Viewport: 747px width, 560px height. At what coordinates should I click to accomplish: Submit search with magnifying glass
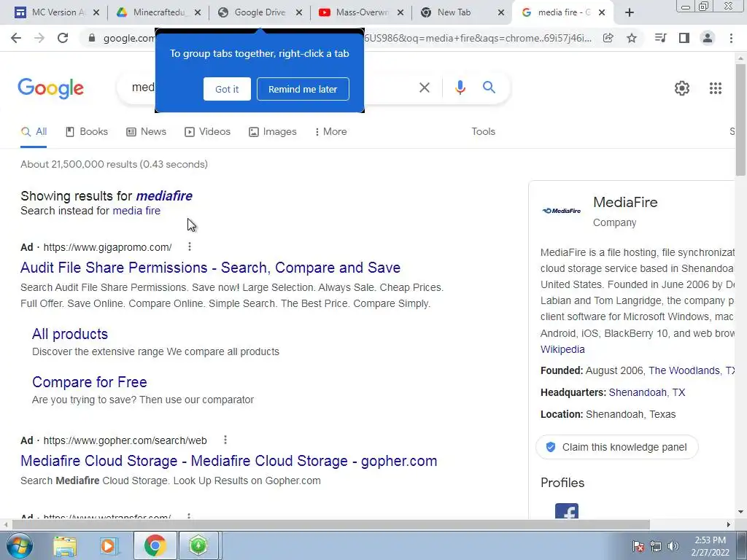[489, 87]
